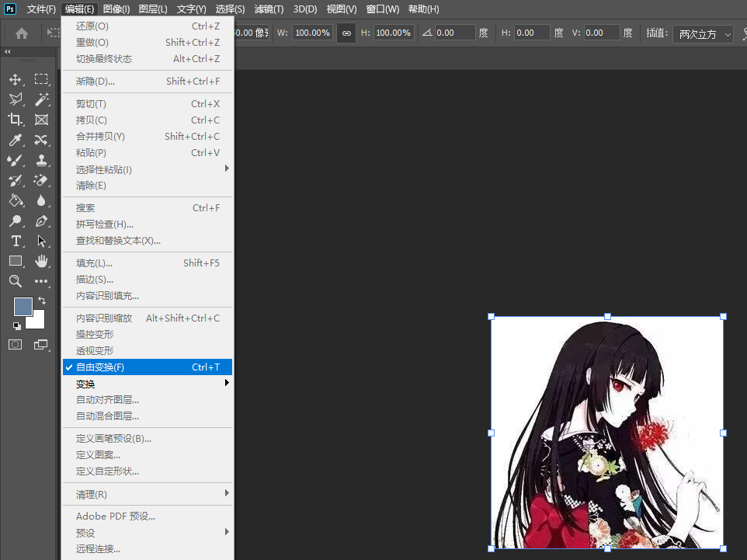This screenshot has height=560, width=747.
Task: Select the Polygonal Lasso tool
Action: point(16,99)
